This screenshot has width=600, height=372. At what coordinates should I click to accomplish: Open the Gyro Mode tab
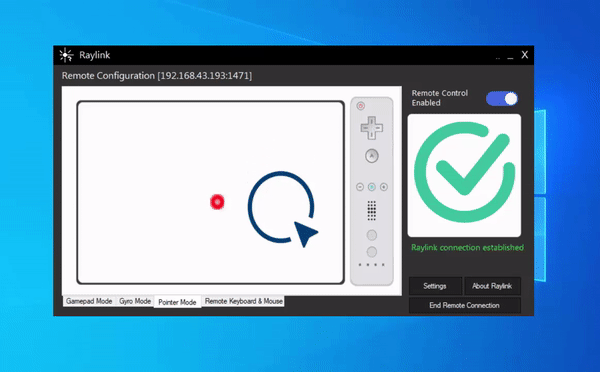[x=135, y=301]
